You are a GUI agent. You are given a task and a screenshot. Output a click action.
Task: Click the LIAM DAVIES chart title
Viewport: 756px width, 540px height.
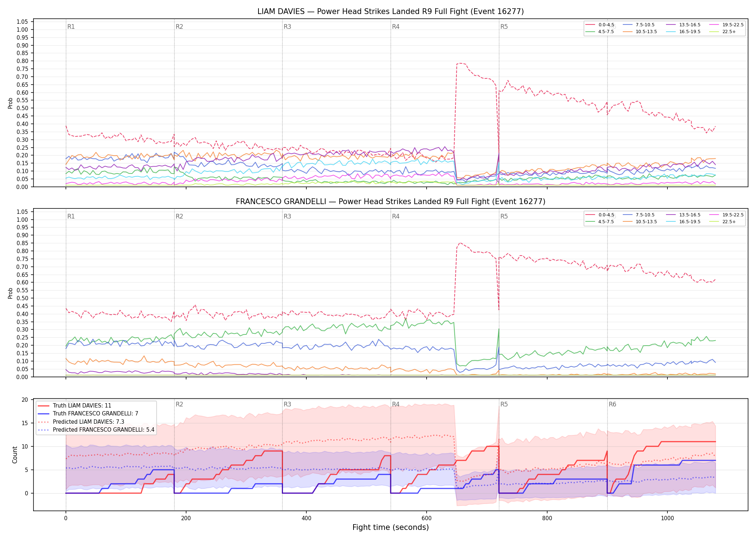(x=390, y=12)
